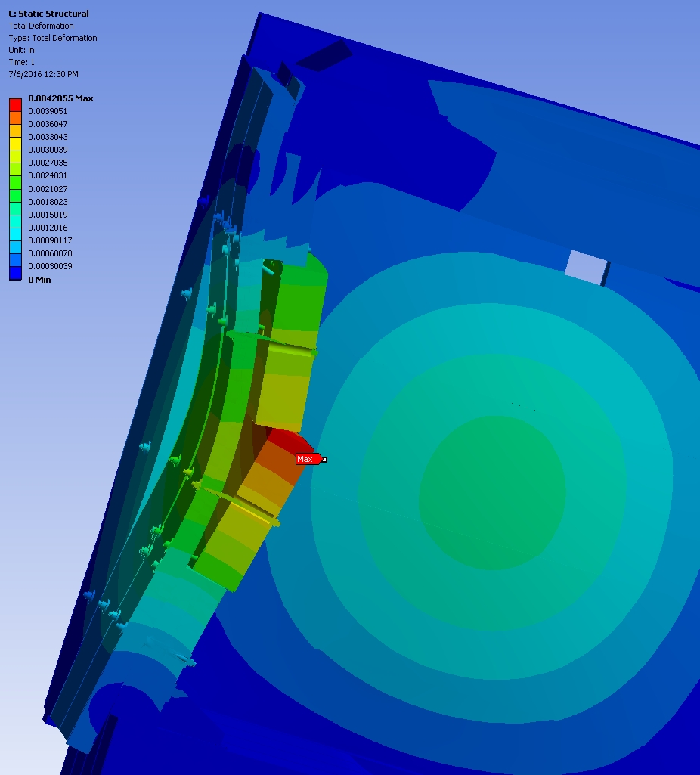Select the small light-blue rectangular block
The image size is (700, 775).
point(586,266)
